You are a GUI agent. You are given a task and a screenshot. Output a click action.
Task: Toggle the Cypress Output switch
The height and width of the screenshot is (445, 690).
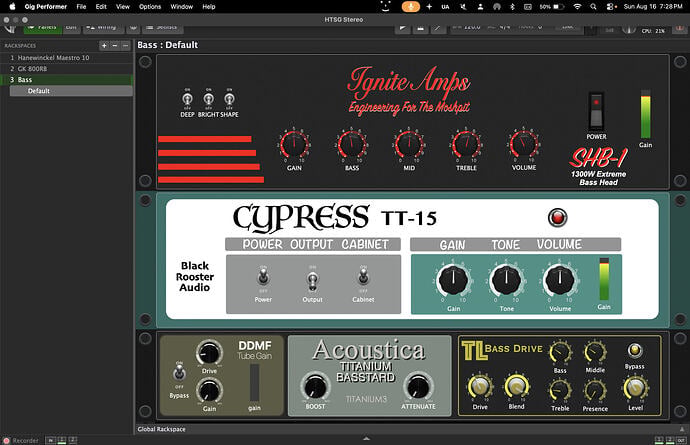coord(312,281)
